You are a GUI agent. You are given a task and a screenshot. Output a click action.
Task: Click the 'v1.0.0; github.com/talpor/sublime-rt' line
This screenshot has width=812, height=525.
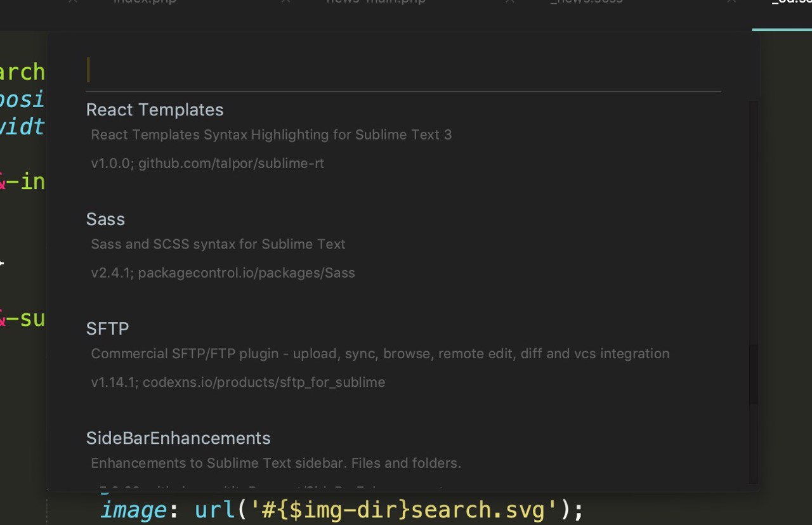[x=207, y=163]
